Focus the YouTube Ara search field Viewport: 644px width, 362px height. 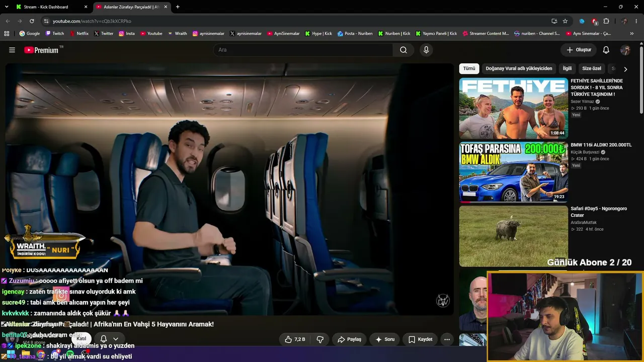pyautogui.click(x=303, y=50)
